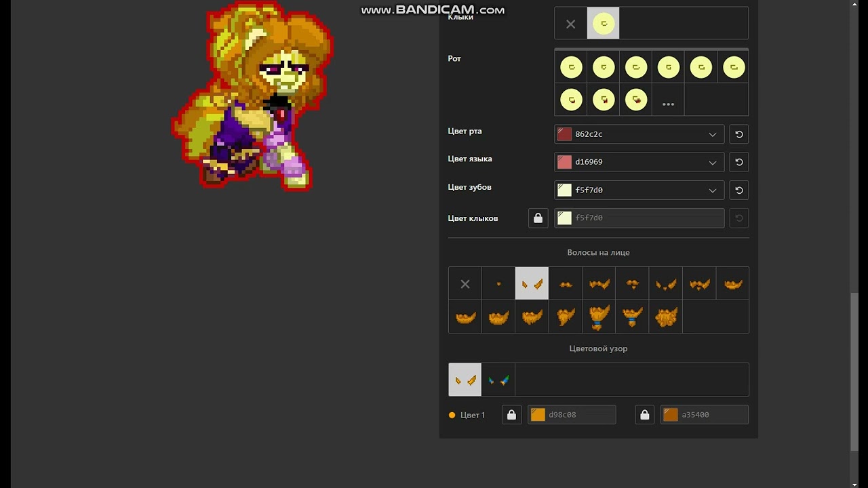Choose the first mouth style in Рот top row
Viewport: 868px width, 488px height.
coord(571,67)
